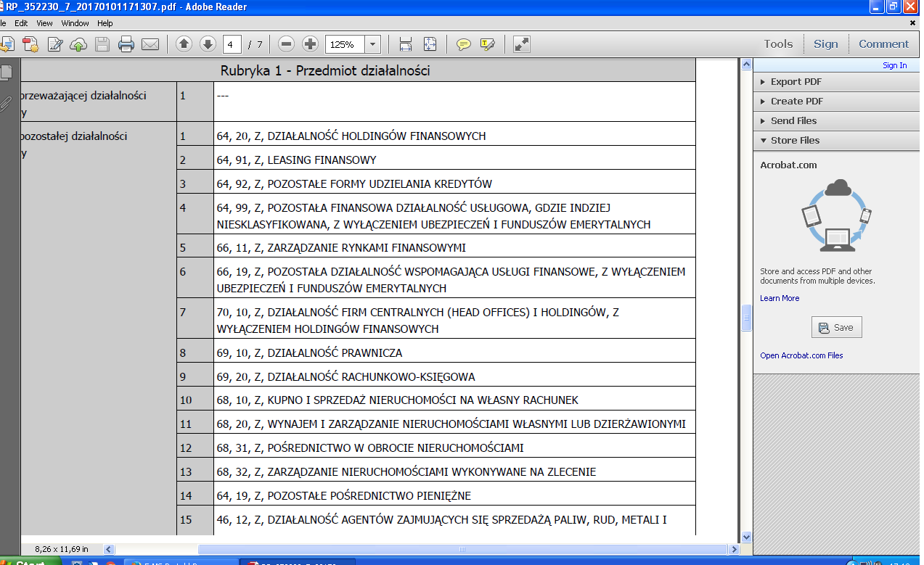Viewport: 924px width, 565px height.
Task: Go to previous page with up arrow
Action: [184, 44]
